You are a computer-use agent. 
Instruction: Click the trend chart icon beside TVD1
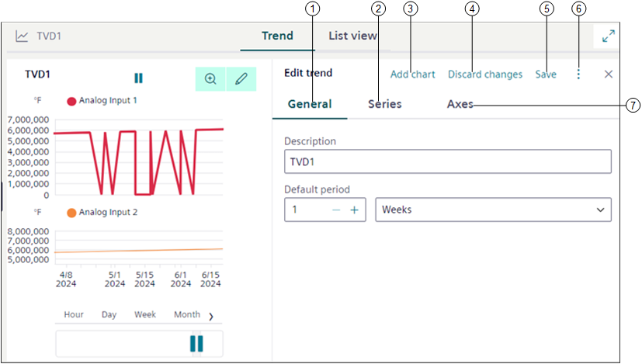[x=23, y=36]
